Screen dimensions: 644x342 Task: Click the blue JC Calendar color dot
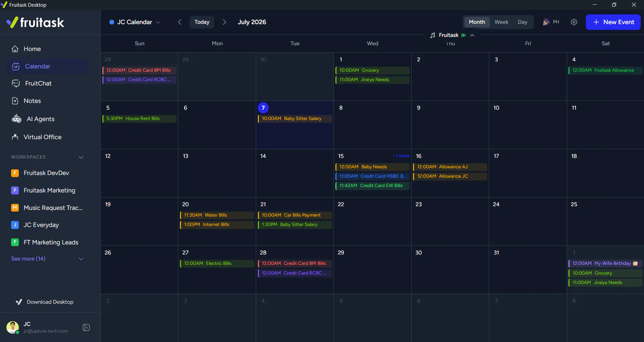[112, 22]
